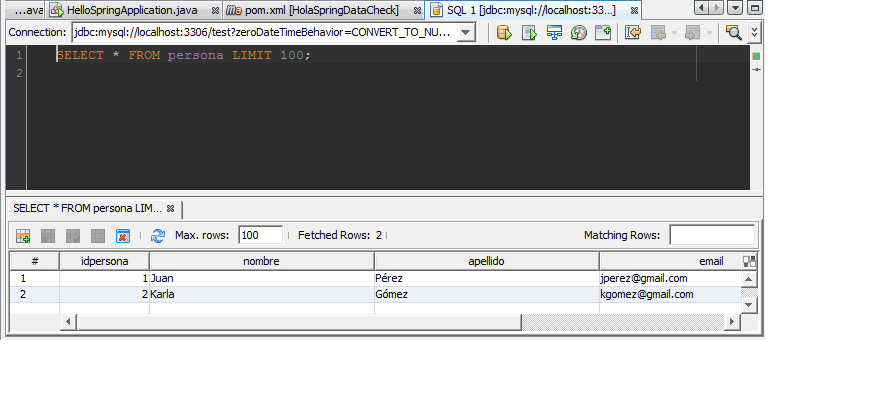Select row number 1 in the results table
Image resolution: width=895 pixels, height=412 pixels.
click(x=35, y=278)
